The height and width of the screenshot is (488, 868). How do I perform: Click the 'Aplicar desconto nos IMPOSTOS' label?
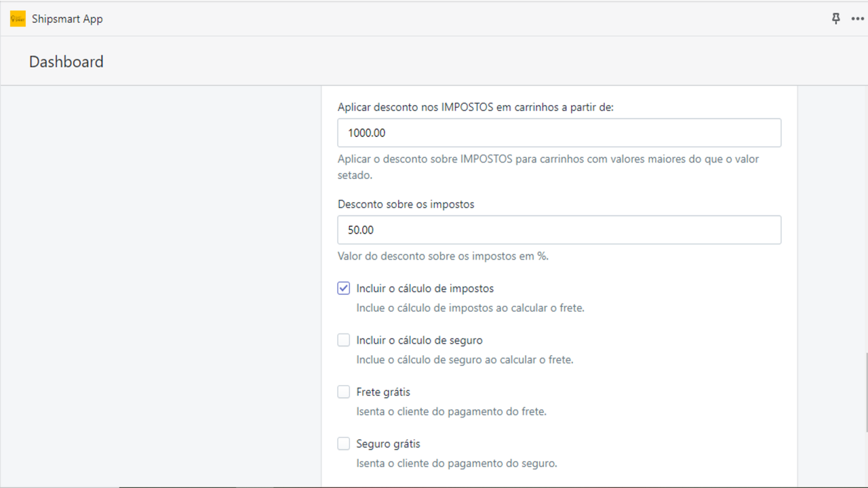point(475,106)
